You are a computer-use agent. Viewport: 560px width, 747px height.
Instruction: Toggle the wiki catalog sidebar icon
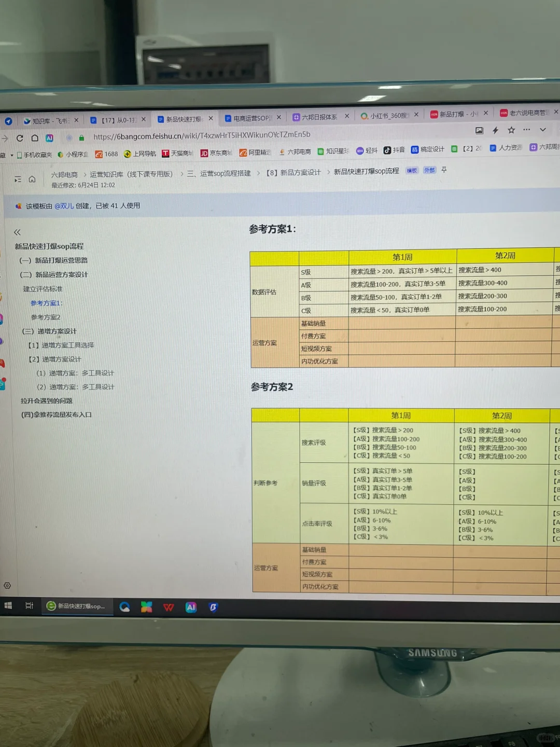coord(17,178)
